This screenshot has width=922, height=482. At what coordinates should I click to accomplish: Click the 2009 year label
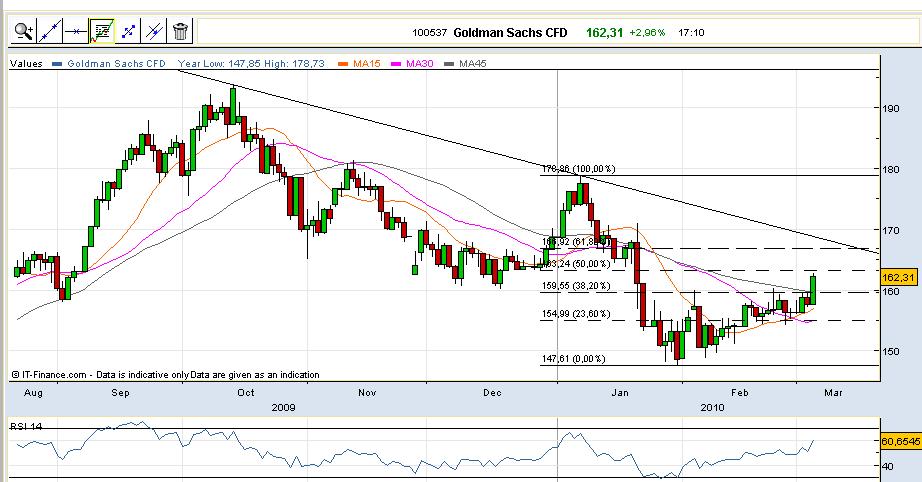point(283,407)
